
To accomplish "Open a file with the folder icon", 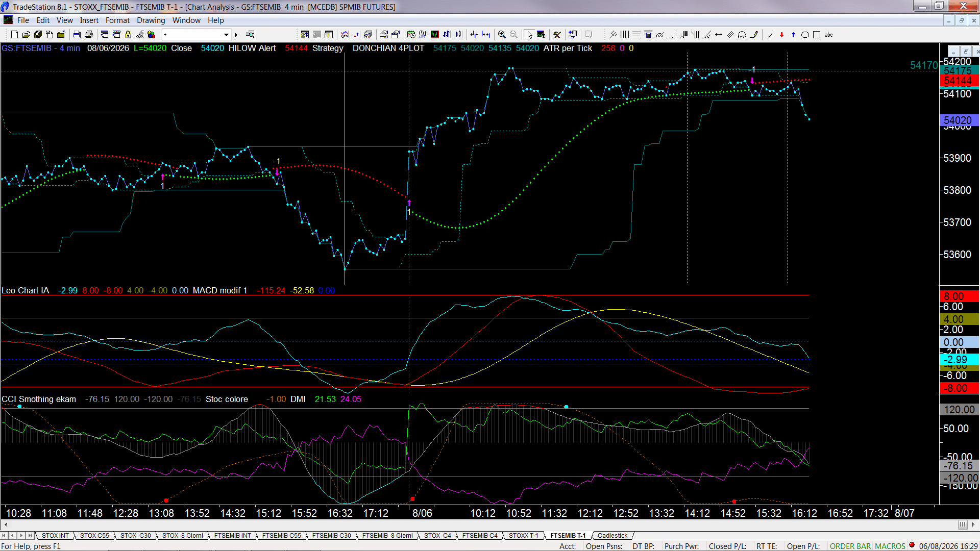I will 26,35.
